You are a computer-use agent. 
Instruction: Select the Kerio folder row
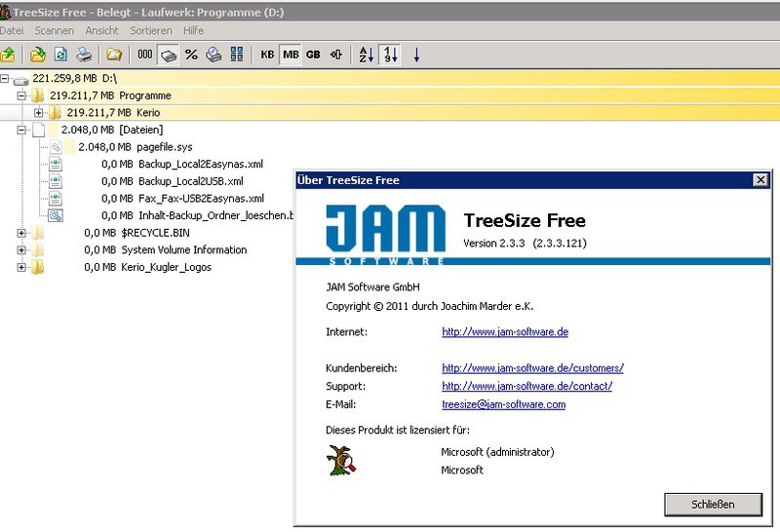pos(390,112)
